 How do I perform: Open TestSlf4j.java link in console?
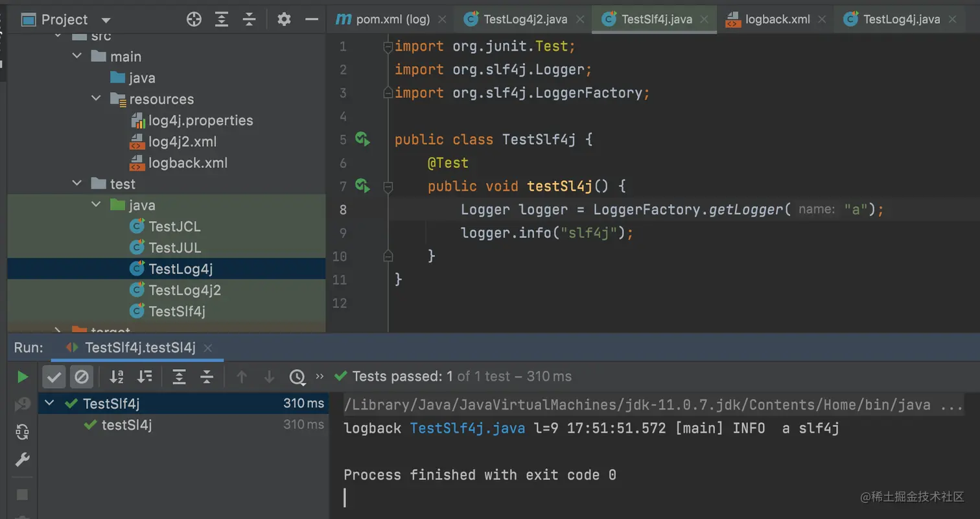pyautogui.click(x=467, y=428)
